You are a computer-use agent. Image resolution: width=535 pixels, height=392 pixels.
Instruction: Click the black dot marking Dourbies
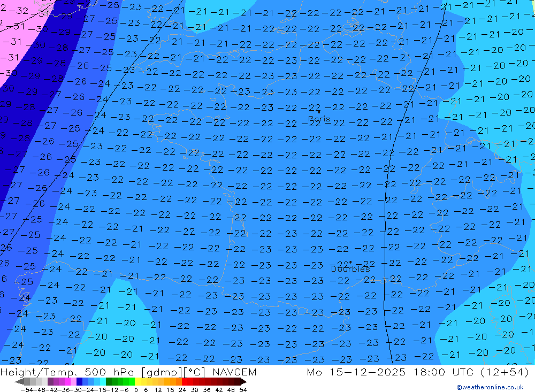click(350, 263)
